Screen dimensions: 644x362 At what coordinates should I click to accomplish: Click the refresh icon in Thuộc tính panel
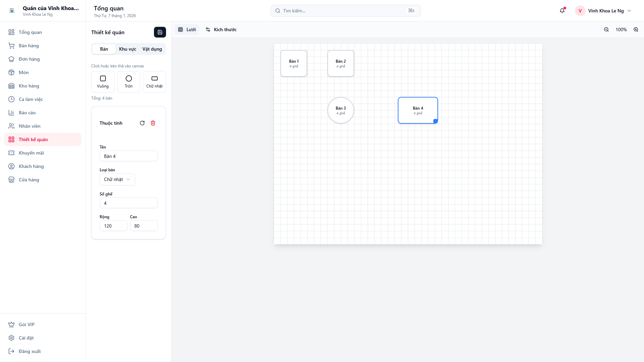[142, 123]
